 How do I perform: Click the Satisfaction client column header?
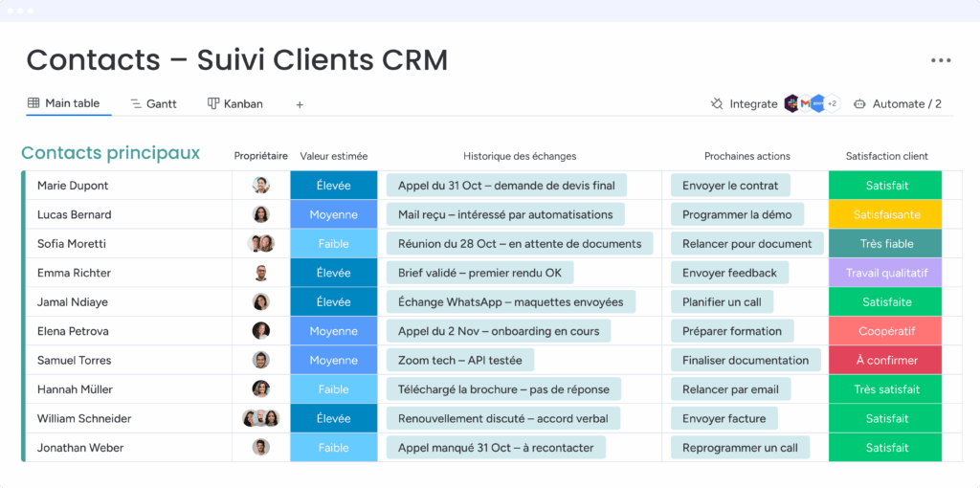[887, 156]
